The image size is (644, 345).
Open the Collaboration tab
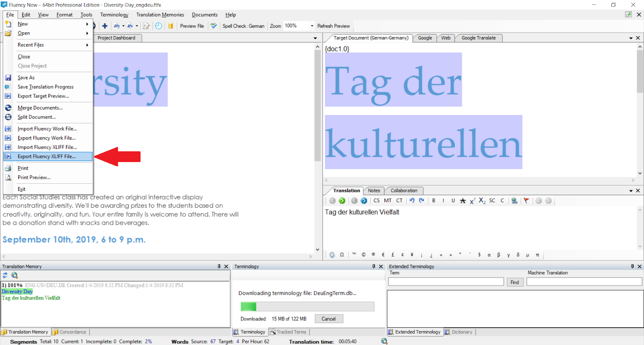pyautogui.click(x=404, y=191)
